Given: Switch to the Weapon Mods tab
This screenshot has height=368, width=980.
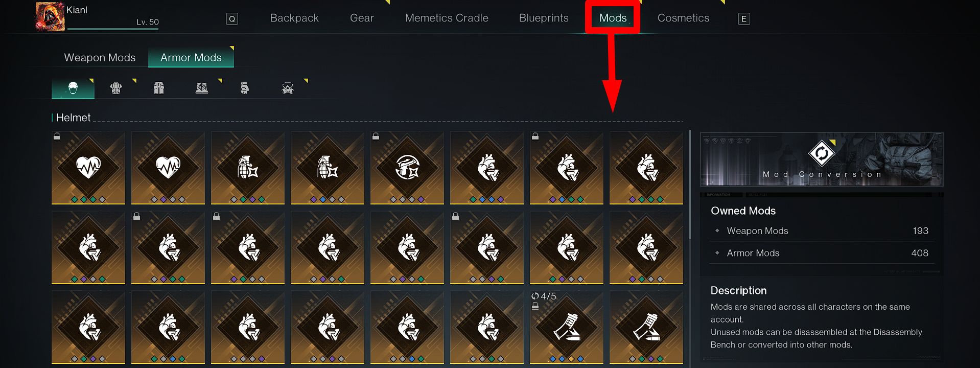Looking at the screenshot, I should pyautogui.click(x=100, y=58).
